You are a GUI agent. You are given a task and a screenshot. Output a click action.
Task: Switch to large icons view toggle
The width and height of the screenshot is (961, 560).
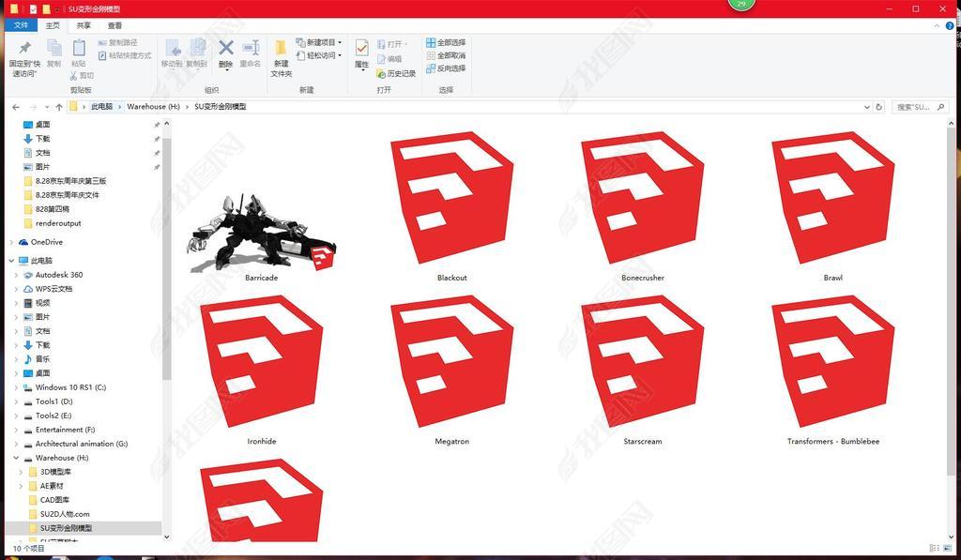(947, 548)
